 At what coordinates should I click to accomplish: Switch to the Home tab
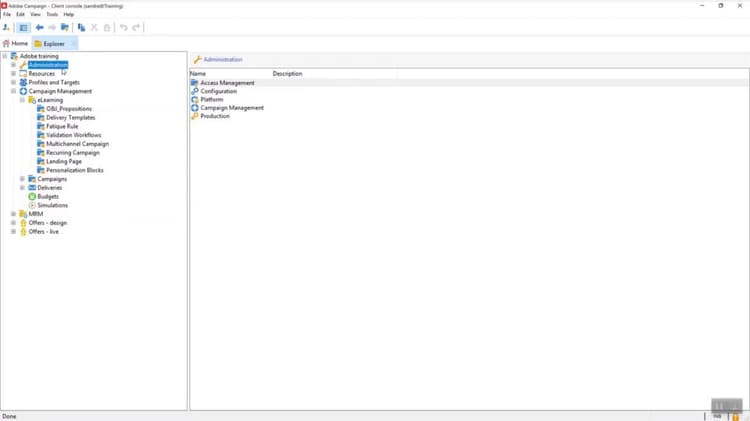tap(15, 44)
